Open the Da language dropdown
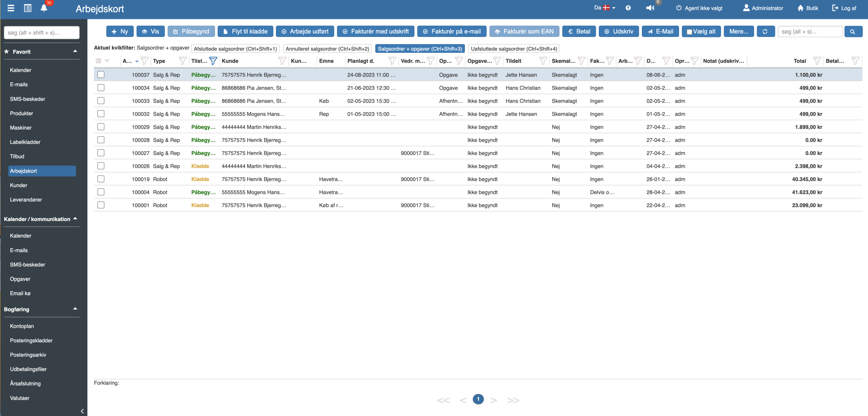The image size is (868, 416). click(605, 8)
